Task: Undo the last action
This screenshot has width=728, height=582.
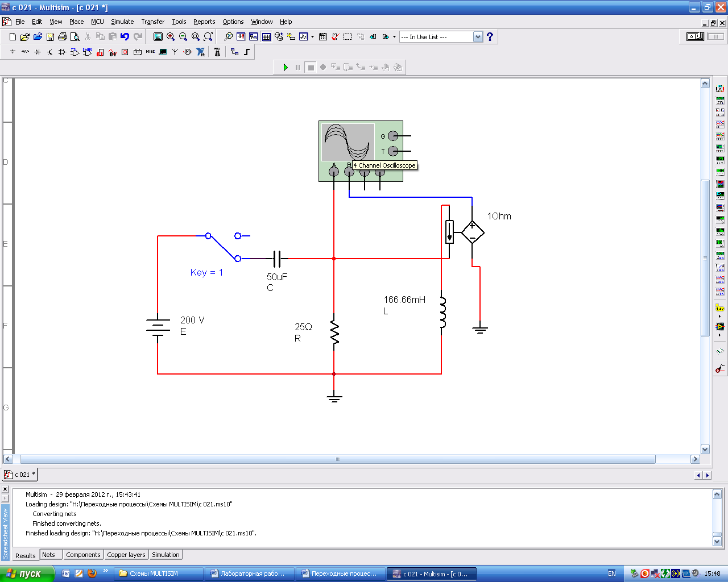Action: [125, 36]
